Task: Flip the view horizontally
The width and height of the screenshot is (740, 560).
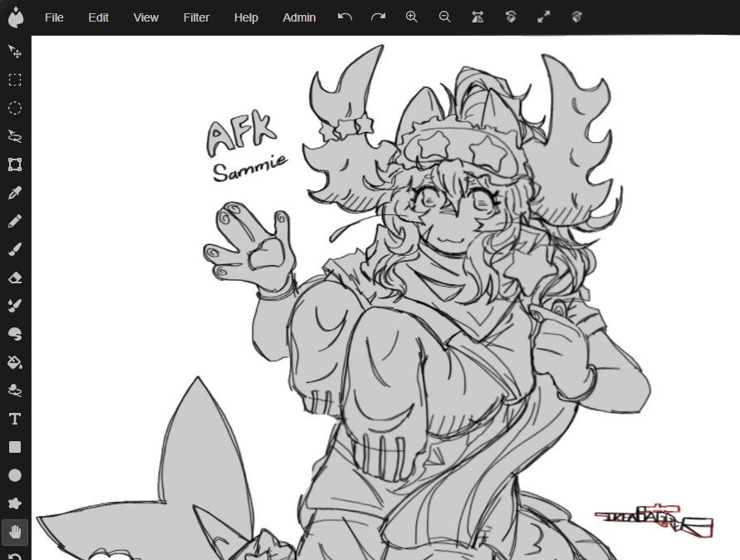Action: 478,17
